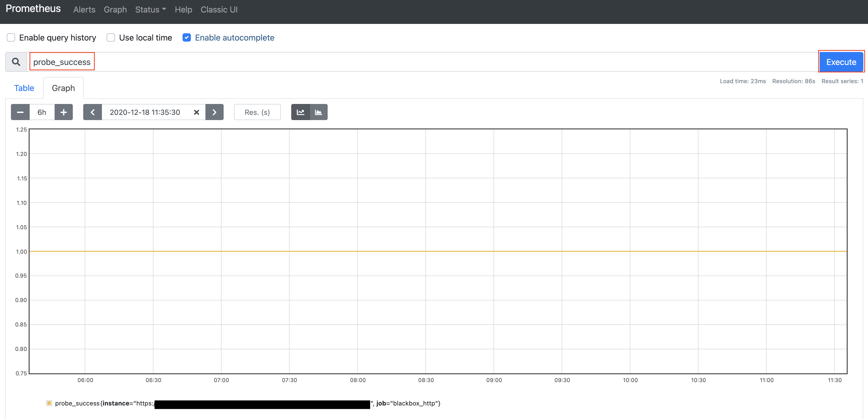Move the end time forward with the right chevron
Screen dimensions: 868x419
click(214, 112)
